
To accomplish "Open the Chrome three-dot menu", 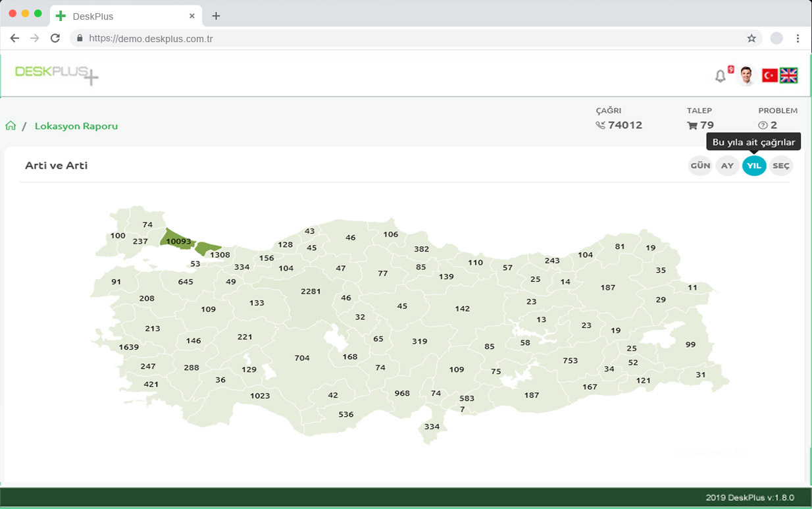I will point(798,38).
